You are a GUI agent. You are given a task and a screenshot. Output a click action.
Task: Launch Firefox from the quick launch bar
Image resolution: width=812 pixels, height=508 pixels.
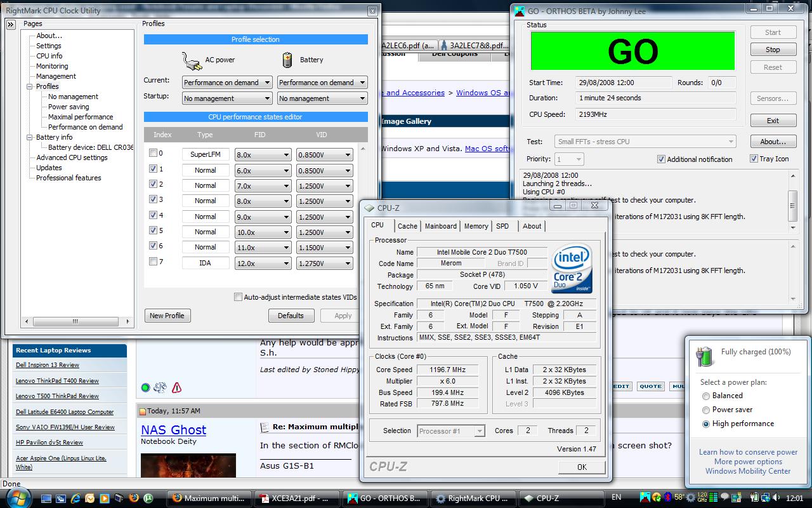pos(134,498)
